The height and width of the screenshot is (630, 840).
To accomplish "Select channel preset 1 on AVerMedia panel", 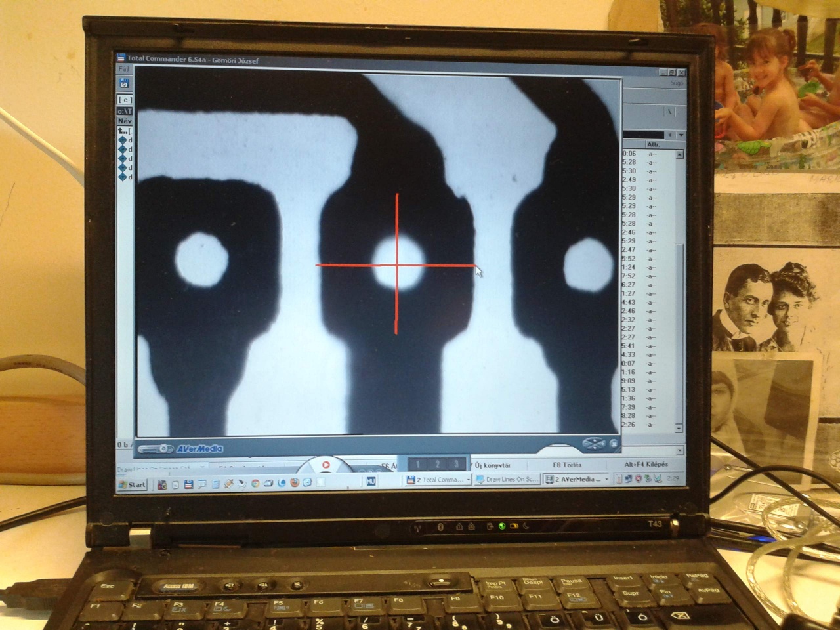I will [418, 465].
